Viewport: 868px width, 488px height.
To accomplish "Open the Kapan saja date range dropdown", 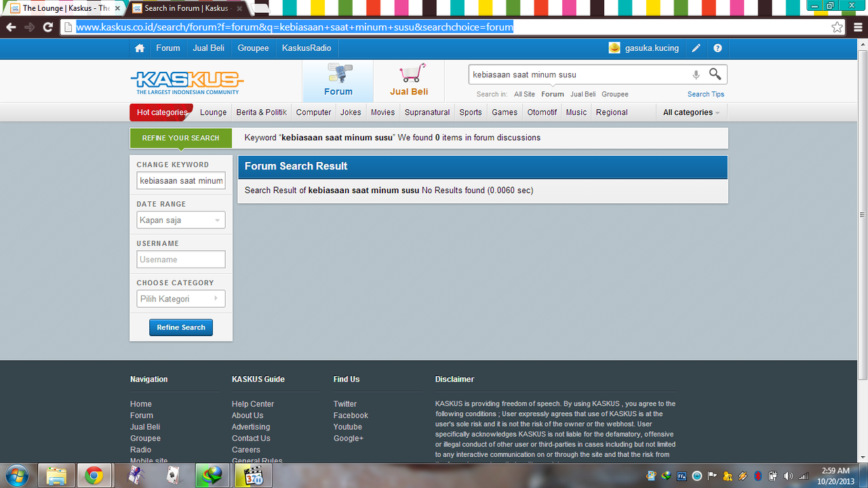I will (181, 220).
